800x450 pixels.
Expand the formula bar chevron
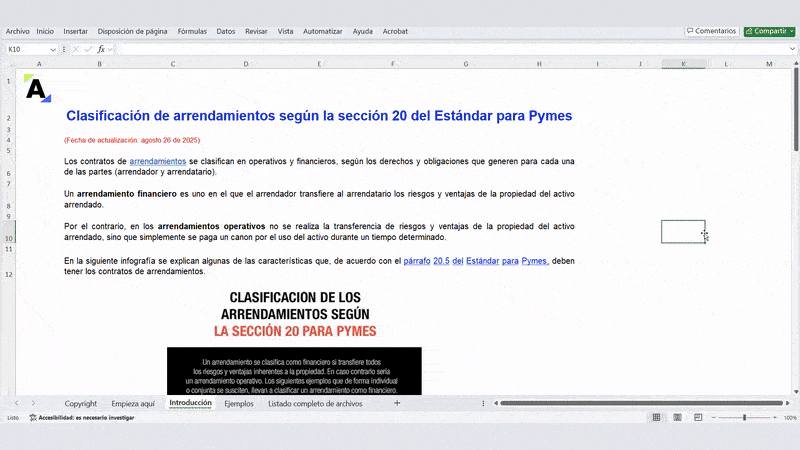790,49
